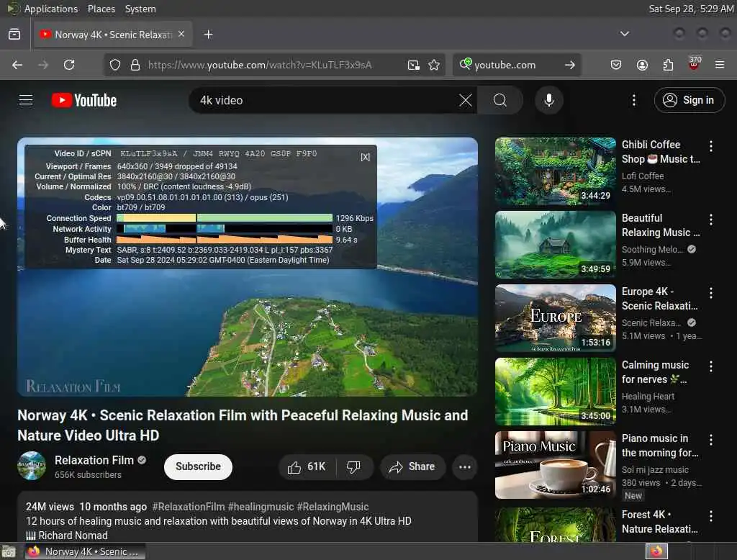Dislike the video with thumbs down
The width and height of the screenshot is (737, 560).
(x=354, y=466)
